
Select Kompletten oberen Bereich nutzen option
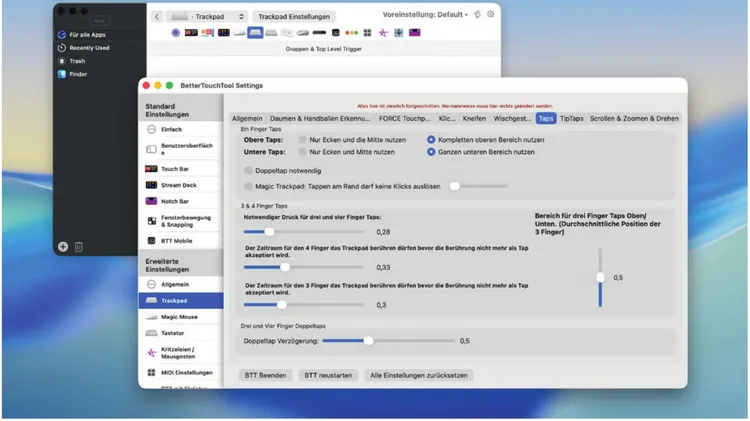tap(432, 140)
